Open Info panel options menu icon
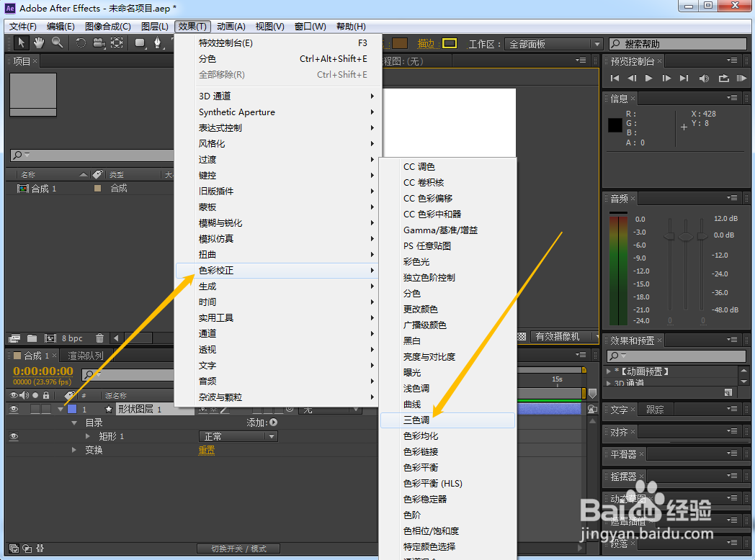The width and height of the screenshot is (755, 560). click(x=732, y=98)
